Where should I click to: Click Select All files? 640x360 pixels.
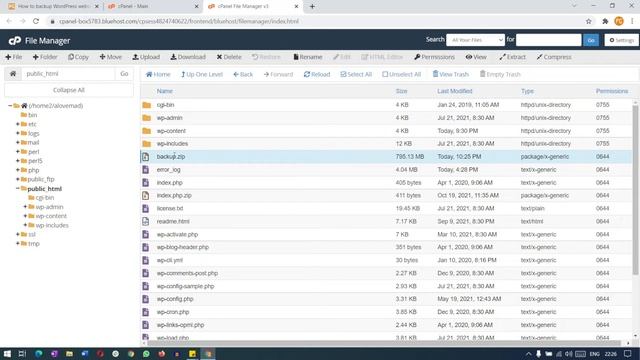tap(356, 74)
